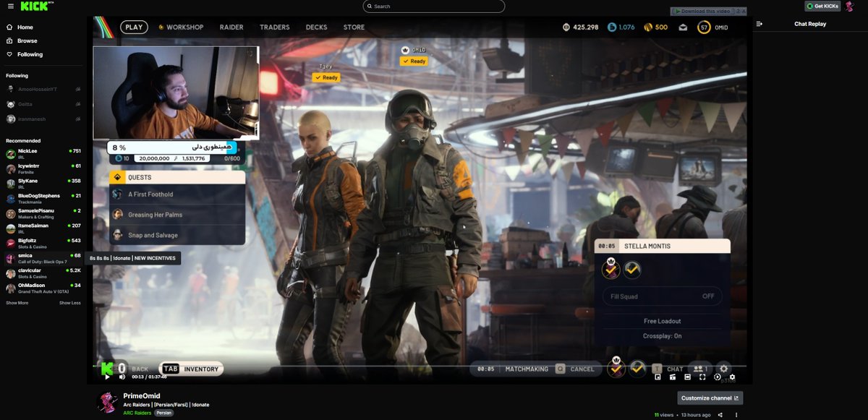The width and height of the screenshot is (868, 420).
Task: Open the in-game TAB INVENTORY button
Action: point(192,369)
